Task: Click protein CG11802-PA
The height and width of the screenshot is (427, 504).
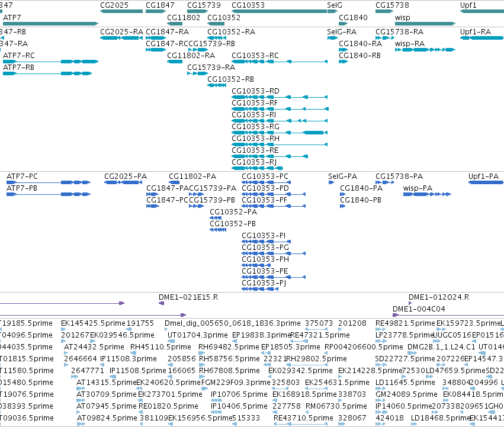Action: click(174, 182)
